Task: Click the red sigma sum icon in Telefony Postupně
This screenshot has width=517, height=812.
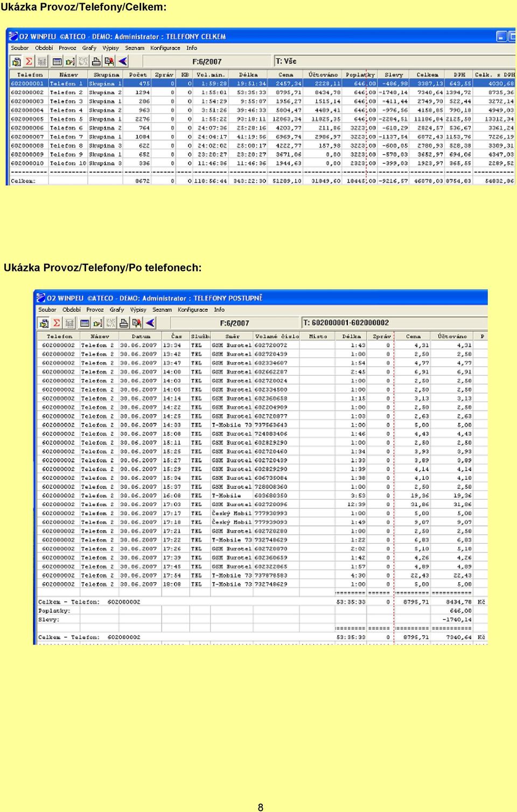Action: [x=57, y=323]
